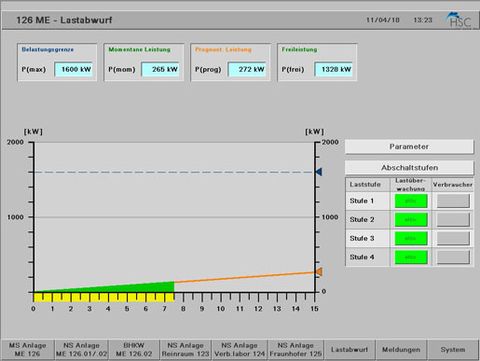Click the yellow elapsed-time bar under chart
This screenshot has height=361, width=480.
pos(104,297)
